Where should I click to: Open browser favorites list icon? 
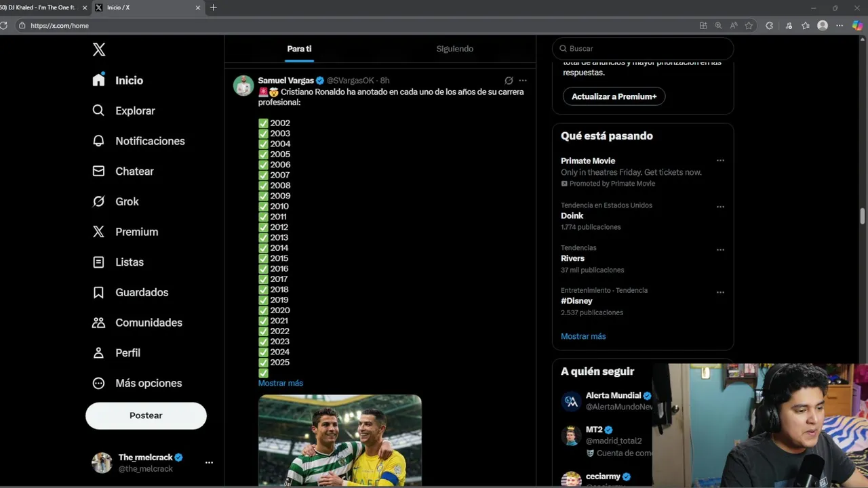point(806,26)
